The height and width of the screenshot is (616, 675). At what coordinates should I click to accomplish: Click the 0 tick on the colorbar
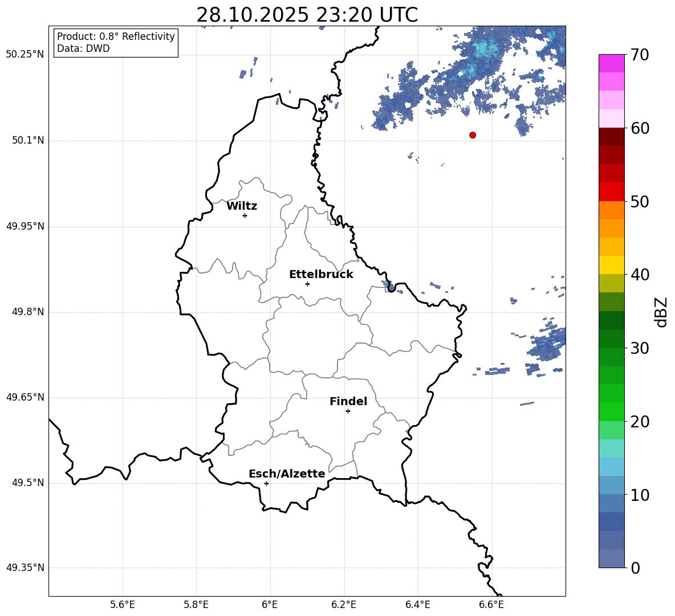pos(635,568)
